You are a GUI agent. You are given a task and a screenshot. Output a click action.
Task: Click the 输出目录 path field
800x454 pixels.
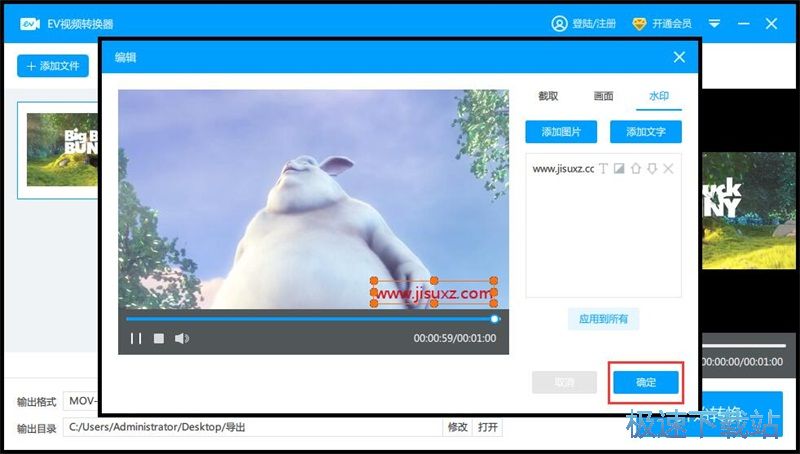(253, 427)
